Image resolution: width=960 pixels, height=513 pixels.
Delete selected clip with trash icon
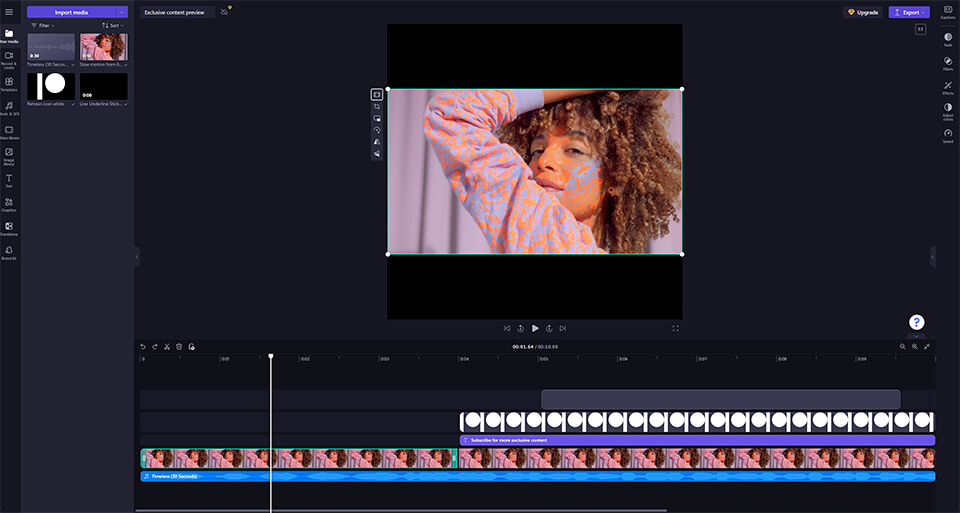(179, 346)
